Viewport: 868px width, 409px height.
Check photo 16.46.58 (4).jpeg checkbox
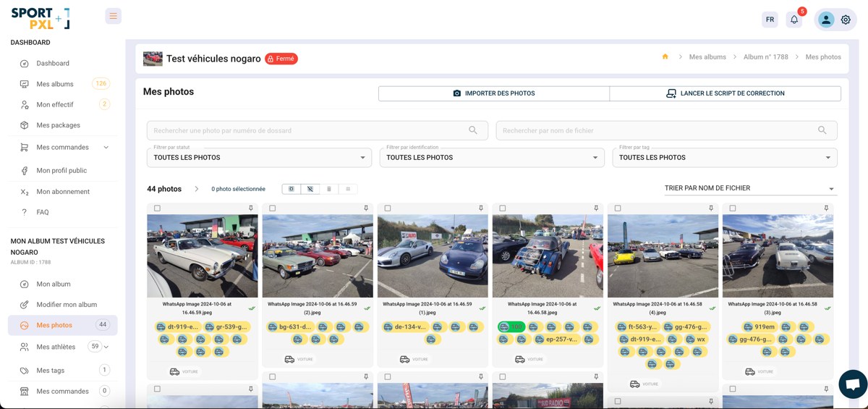[x=617, y=208]
